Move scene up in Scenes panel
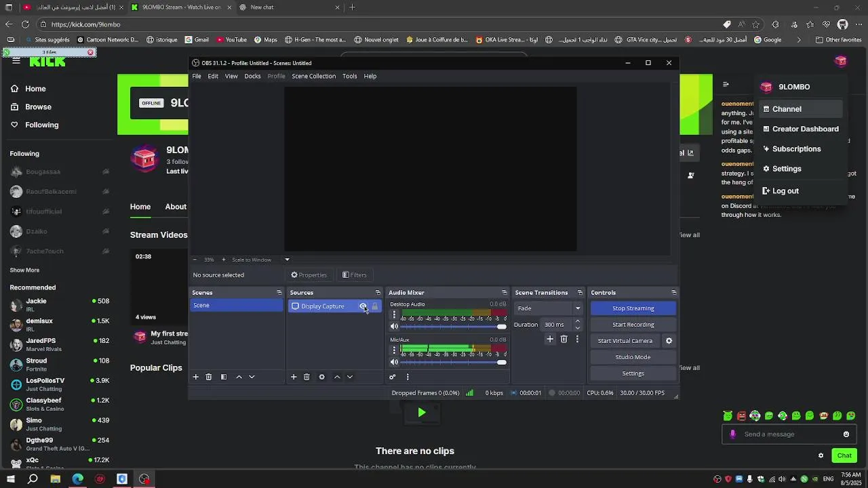The width and height of the screenshot is (868, 488). click(x=239, y=377)
